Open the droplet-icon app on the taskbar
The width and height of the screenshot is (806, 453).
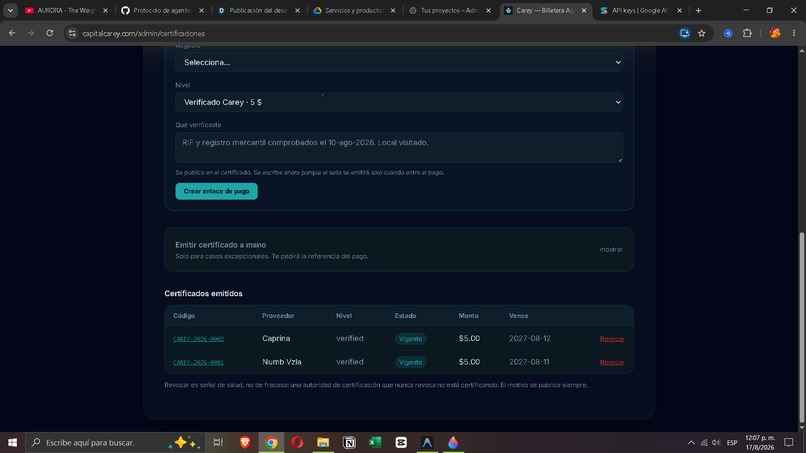tap(453, 442)
